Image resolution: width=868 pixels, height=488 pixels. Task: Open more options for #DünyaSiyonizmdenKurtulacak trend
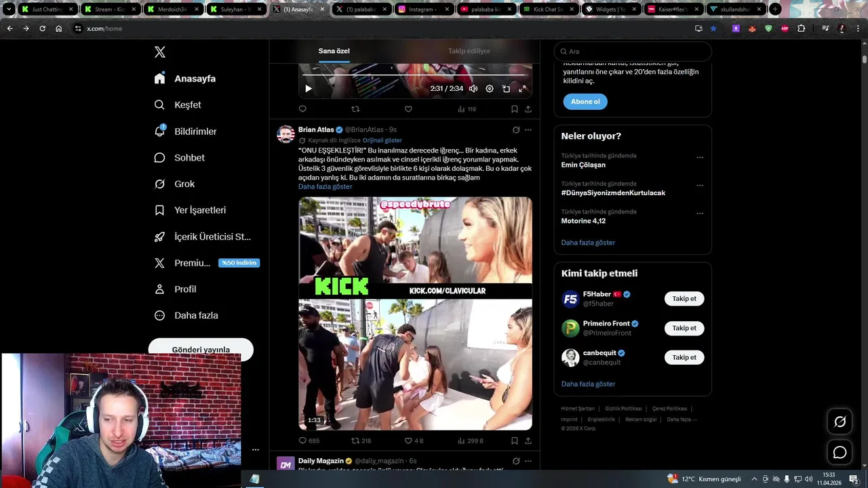[x=700, y=185]
